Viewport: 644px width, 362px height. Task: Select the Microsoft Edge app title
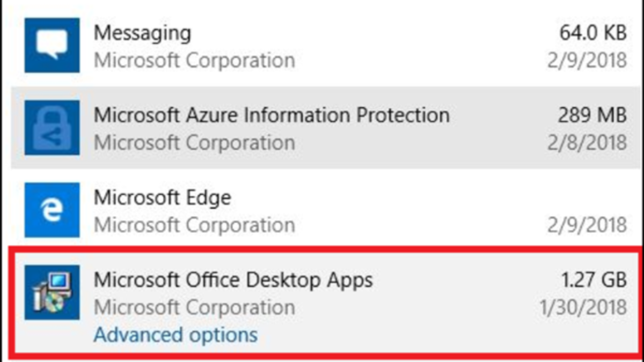(x=162, y=197)
